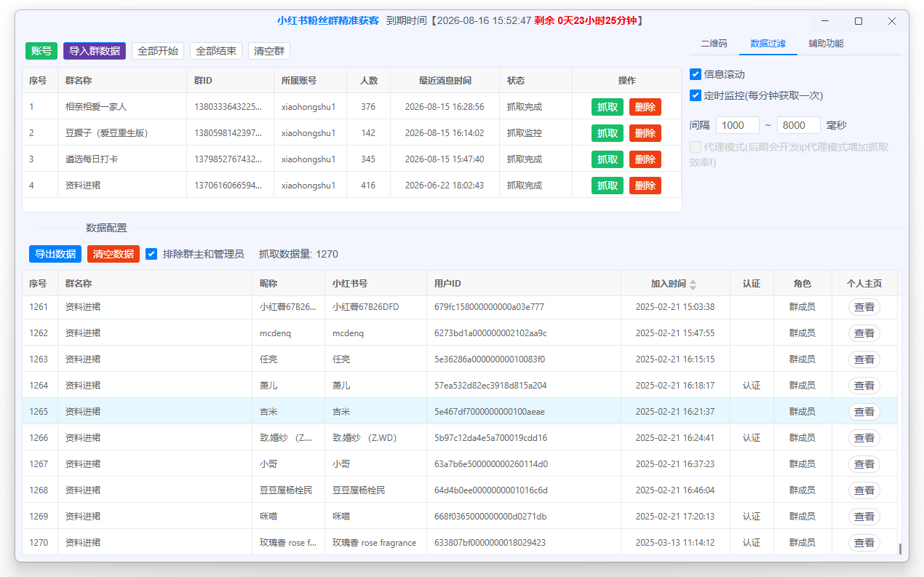Click status cell 抓取监控
Viewport: 924px width, 577px height.
pos(535,133)
